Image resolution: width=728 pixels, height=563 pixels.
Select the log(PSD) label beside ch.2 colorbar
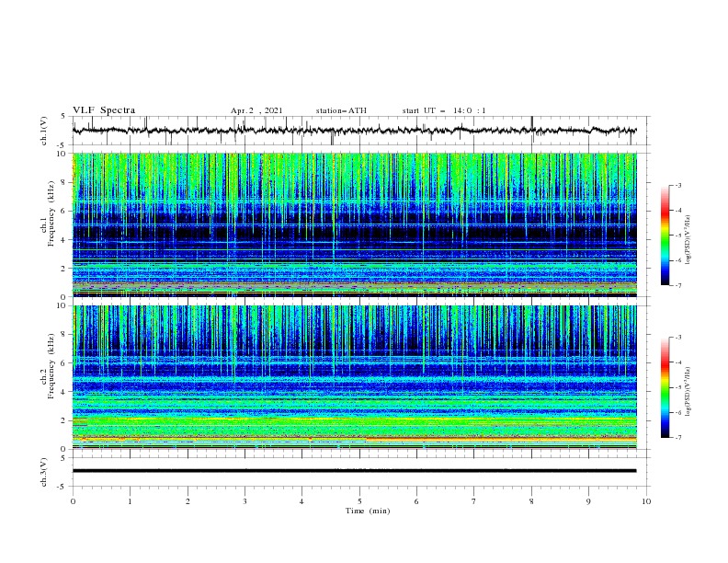(x=688, y=391)
